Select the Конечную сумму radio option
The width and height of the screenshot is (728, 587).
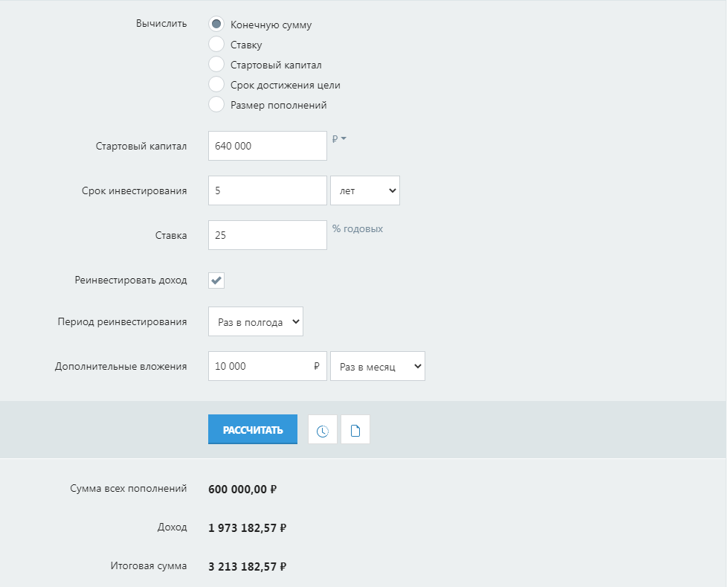pyautogui.click(x=216, y=24)
